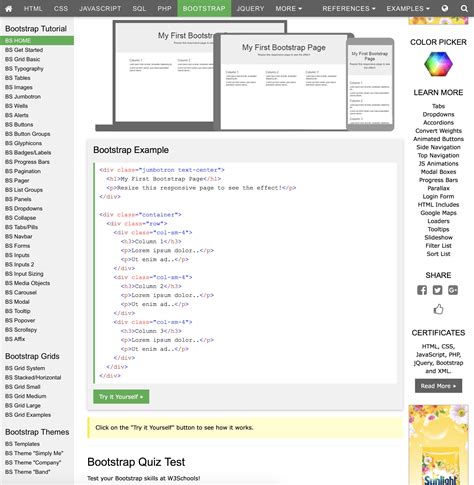Screen dimensions: 474x485
Task: Open the JAVASCRIPT tutorial tab
Action: click(100, 8)
